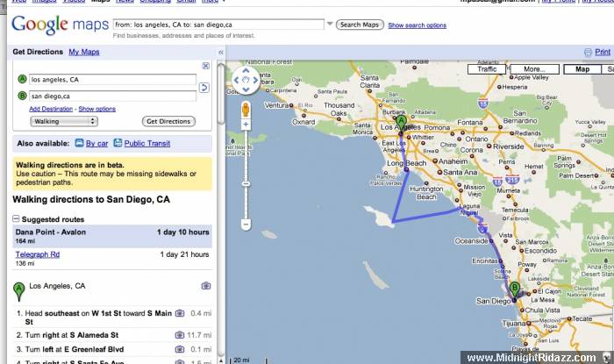Pan the map up
Screen dimensions: 614x364
[x=246, y=71]
